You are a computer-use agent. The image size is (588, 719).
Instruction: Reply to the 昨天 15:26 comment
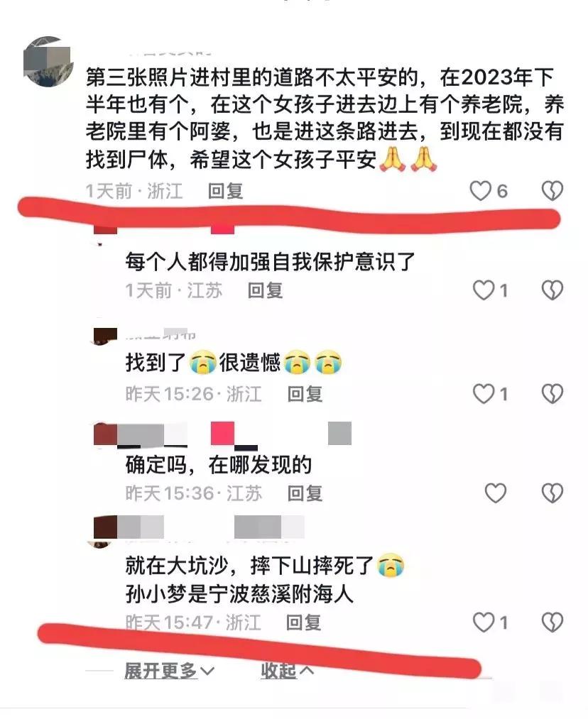[x=305, y=394]
